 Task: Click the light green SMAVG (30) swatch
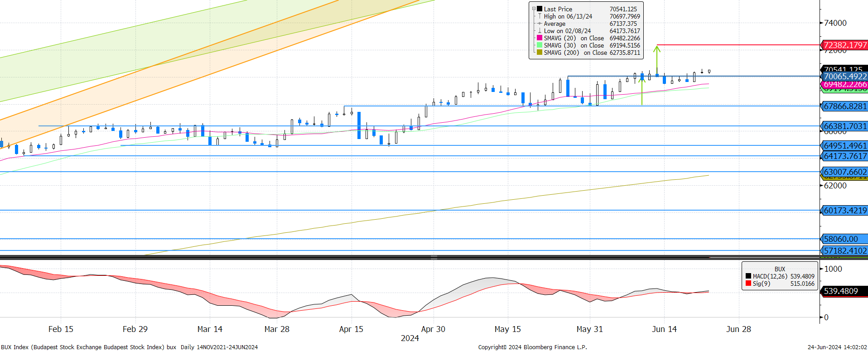tap(540, 45)
